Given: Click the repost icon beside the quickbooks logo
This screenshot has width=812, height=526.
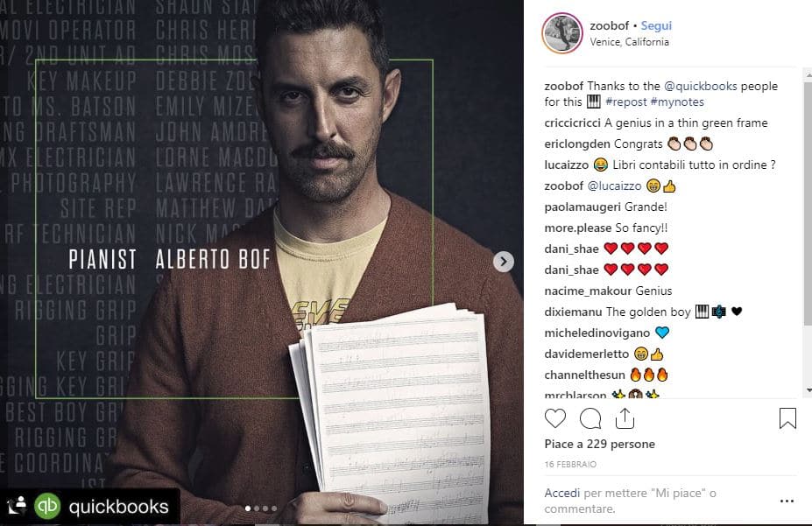Looking at the screenshot, I should coord(16,505).
